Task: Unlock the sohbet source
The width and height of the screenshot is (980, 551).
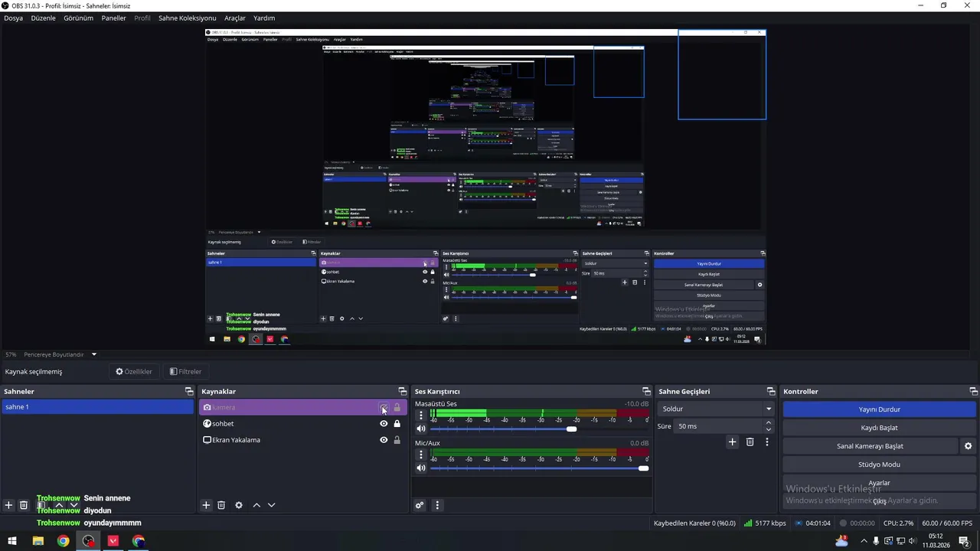Action: coord(397,423)
